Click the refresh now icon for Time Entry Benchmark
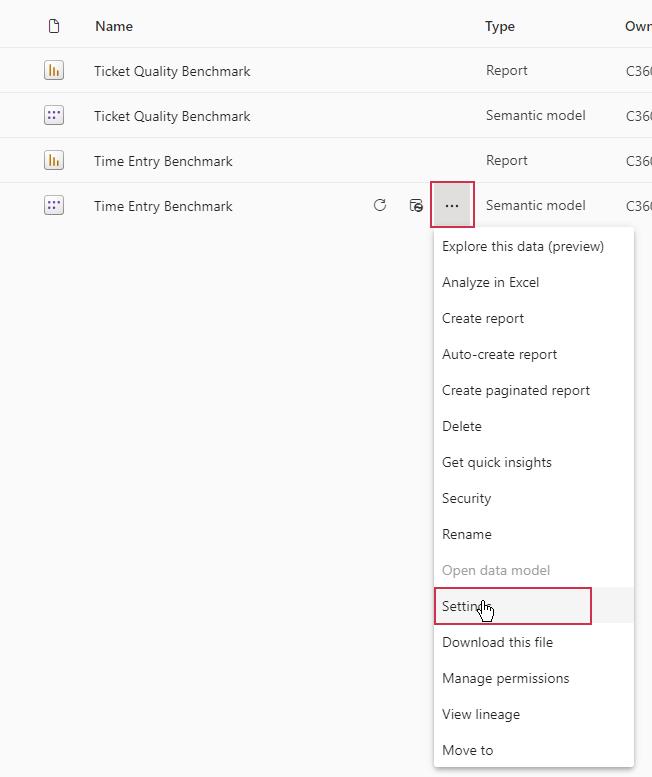652x777 pixels. [380, 206]
